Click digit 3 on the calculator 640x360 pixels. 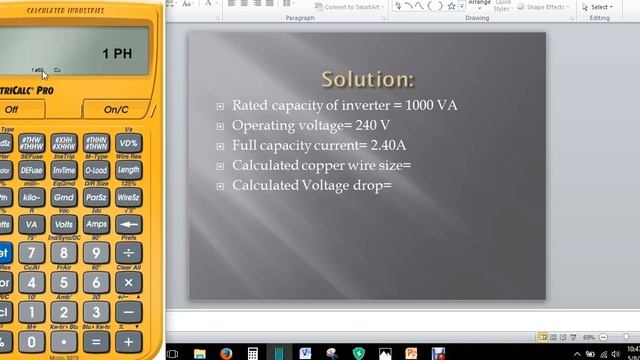[x=96, y=312]
